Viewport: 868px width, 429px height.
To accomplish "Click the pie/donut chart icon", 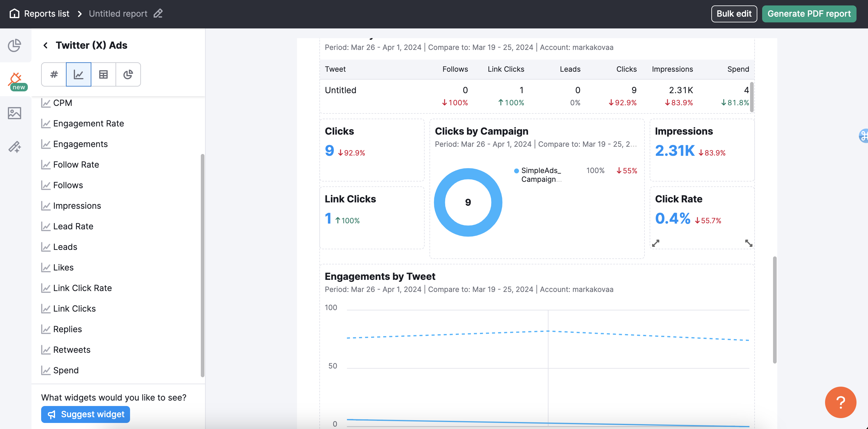I will pos(128,75).
